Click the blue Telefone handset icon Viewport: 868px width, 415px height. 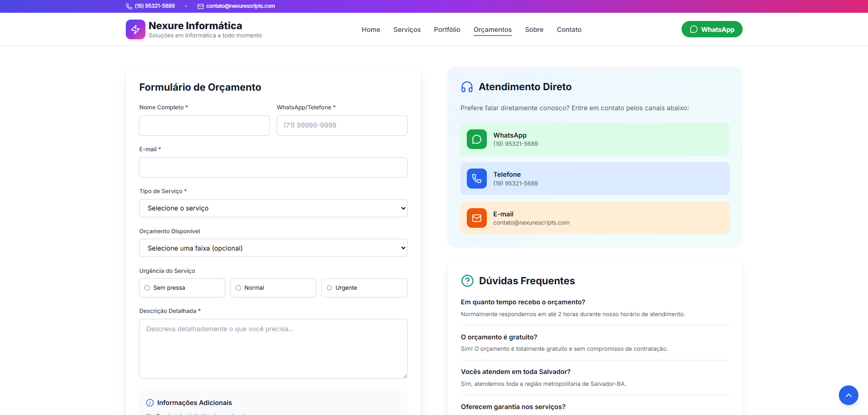pyautogui.click(x=477, y=179)
